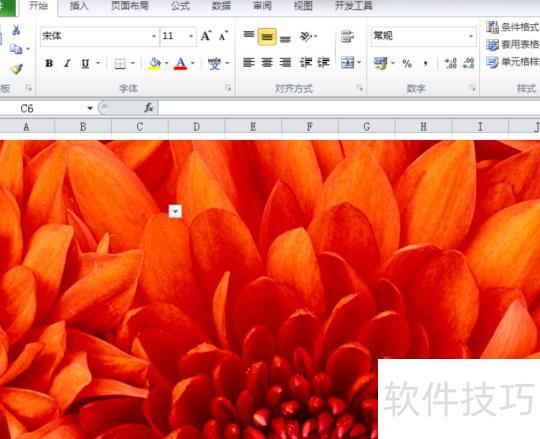
Task: Switch to the 数据 tab
Action: click(x=221, y=6)
